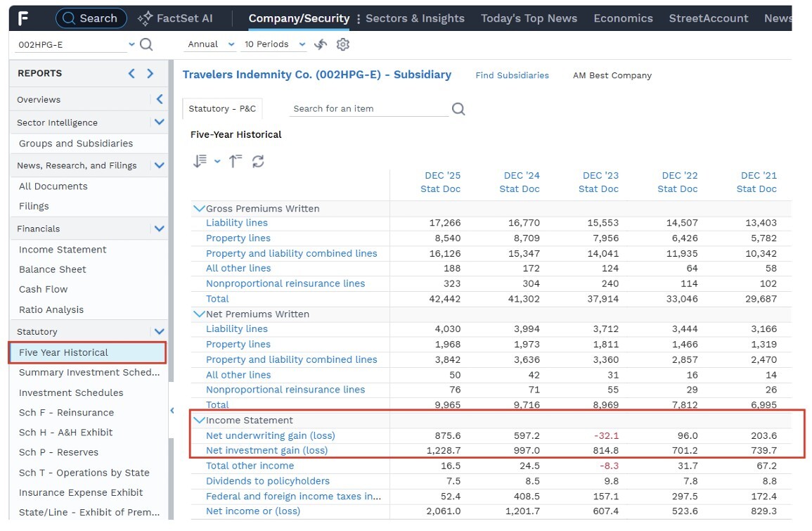Click the item search magnifier icon
Screen dimensions: 812x531
click(458, 109)
